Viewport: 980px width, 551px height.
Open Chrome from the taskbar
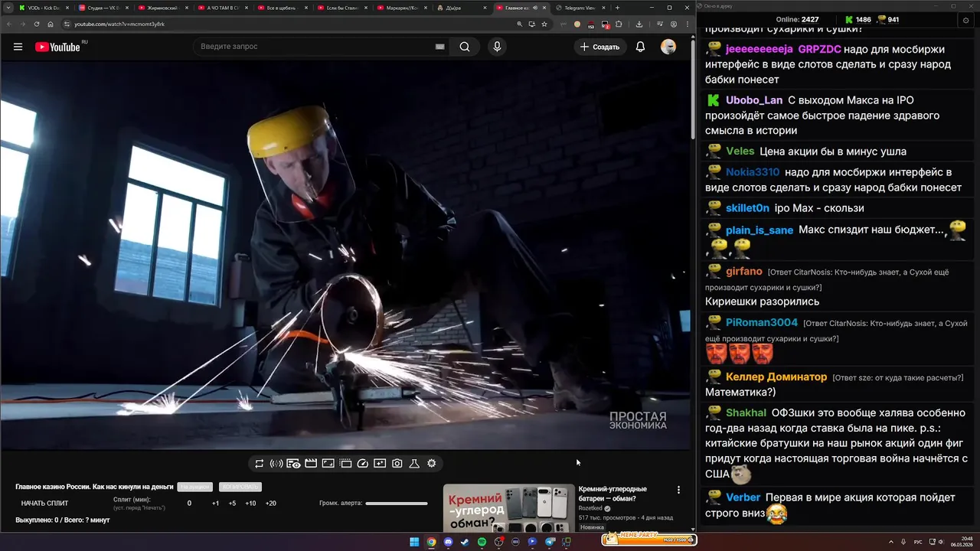tap(431, 542)
